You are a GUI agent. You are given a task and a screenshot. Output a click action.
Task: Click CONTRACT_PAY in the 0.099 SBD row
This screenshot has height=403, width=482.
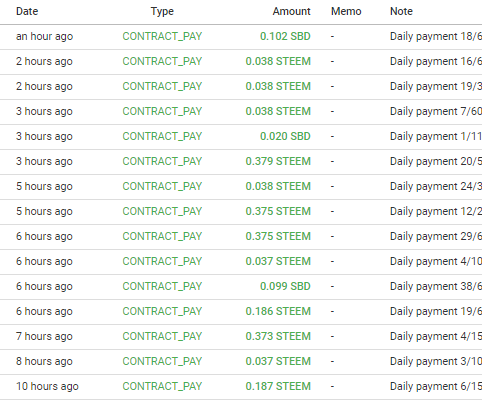pyautogui.click(x=162, y=286)
